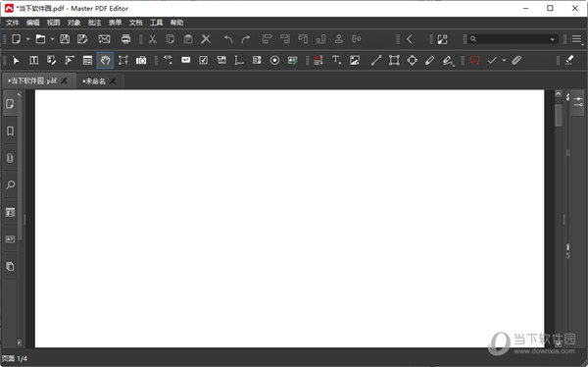Image resolution: width=588 pixels, height=367 pixels.
Task: Click the Save floppy disk icon
Action: click(65, 39)
